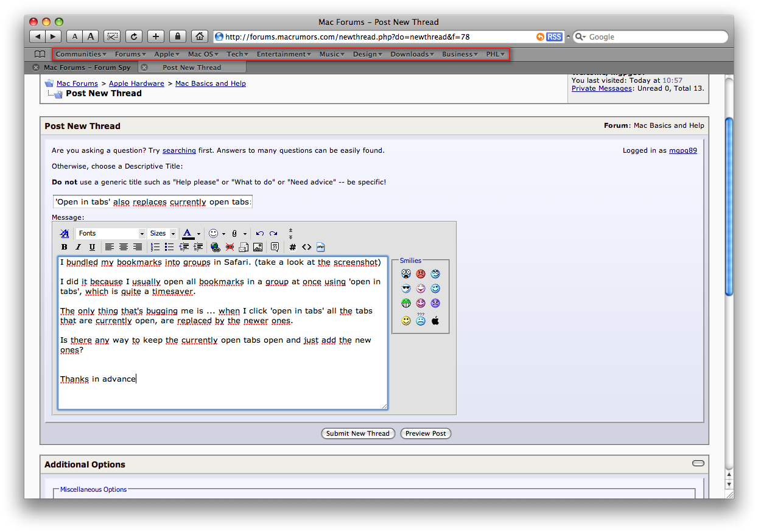This screenshot has height=532, width=758.
Task: Open the Sizes dropdown
Action: (x=163, y=233)
